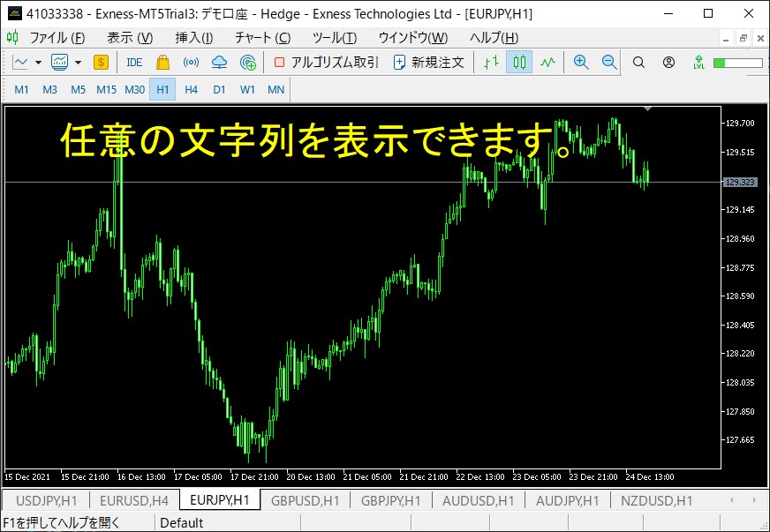Switch to the USDJPY,H1 chart tab
This screenshot has width=770, height=532.
(46, 500)
